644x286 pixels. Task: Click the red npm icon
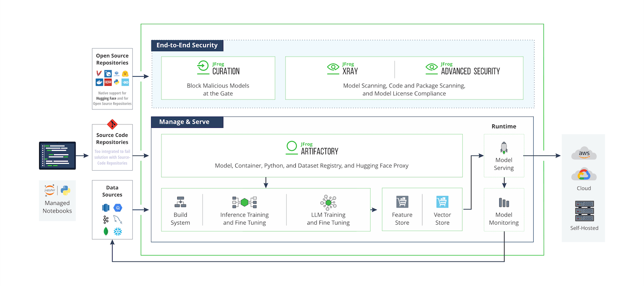[108, 82]
